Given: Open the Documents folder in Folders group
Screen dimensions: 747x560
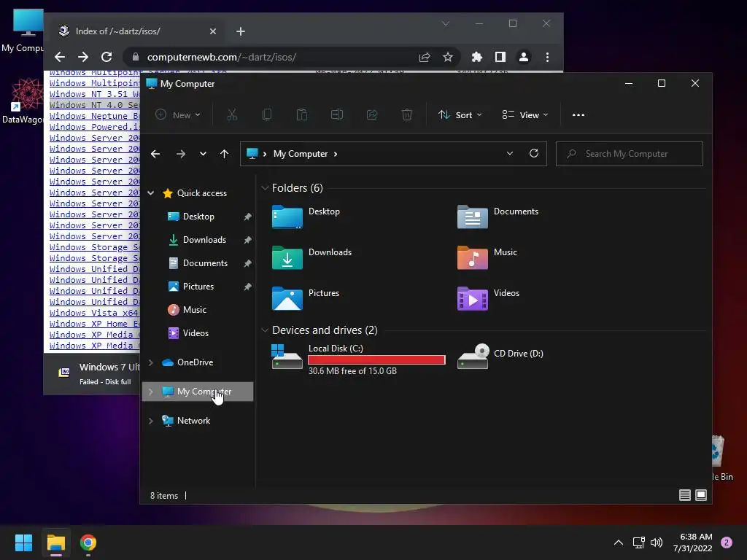Looking at the screenshot, I should 498,217.
